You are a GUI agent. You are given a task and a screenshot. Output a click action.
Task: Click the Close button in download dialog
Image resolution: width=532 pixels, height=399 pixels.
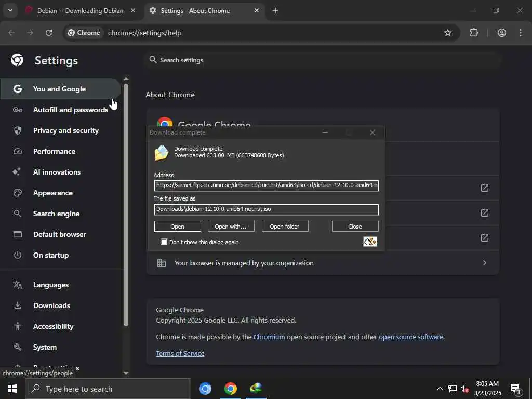pos(355,227)
